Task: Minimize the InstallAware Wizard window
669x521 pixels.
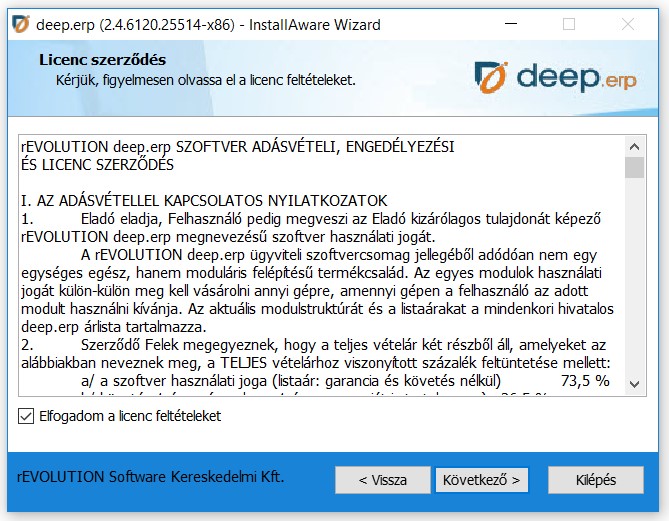Action: pyautogui.click(x=522, y=24)
